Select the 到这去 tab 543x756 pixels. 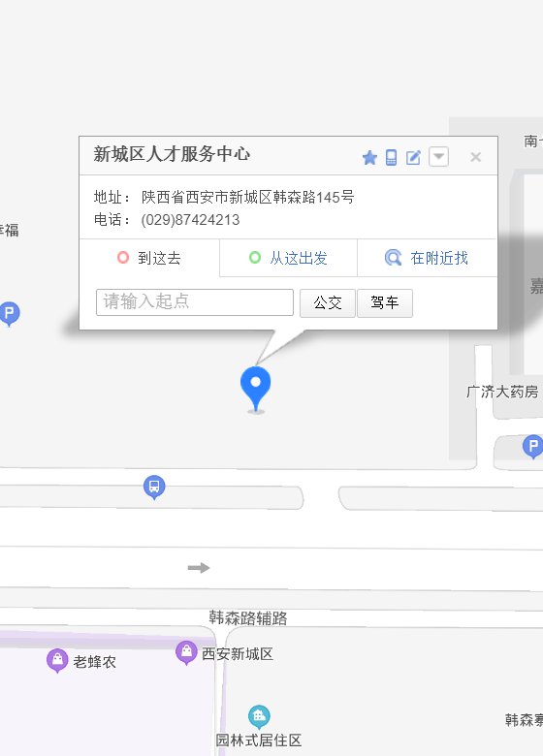149,258
